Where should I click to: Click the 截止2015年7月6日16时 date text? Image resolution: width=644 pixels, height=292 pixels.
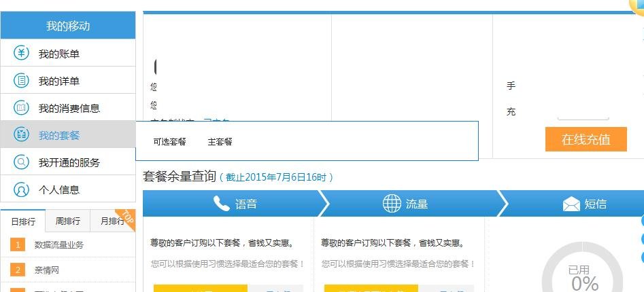(x=276, y=177)
